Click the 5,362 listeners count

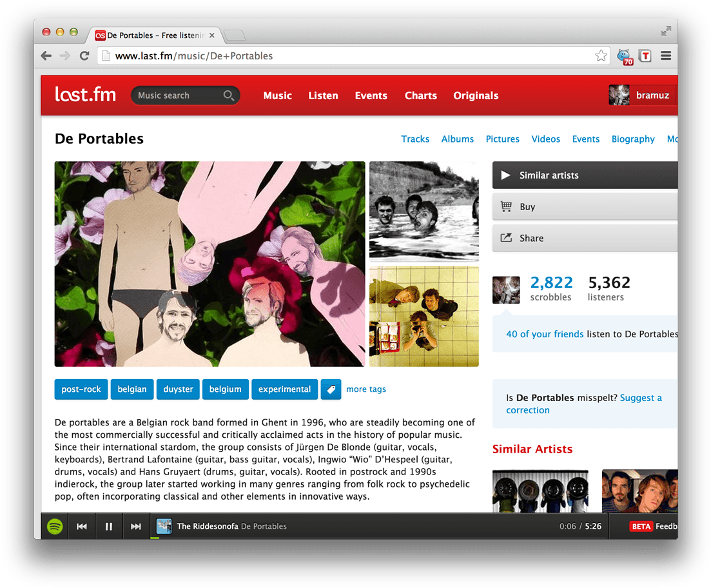coord(609,289)
